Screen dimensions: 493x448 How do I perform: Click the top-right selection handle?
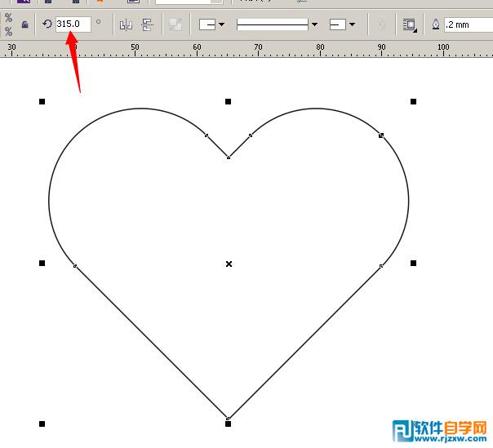414,101
